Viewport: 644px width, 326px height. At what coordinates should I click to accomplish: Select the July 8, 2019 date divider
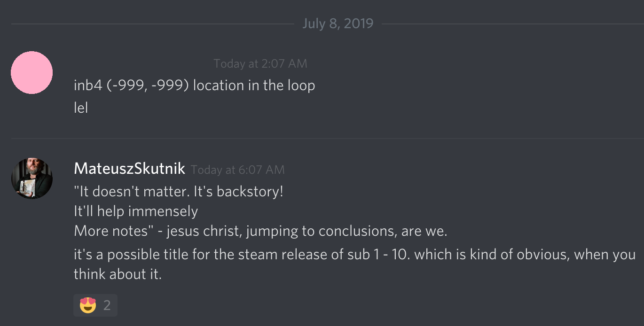point(338,23)
